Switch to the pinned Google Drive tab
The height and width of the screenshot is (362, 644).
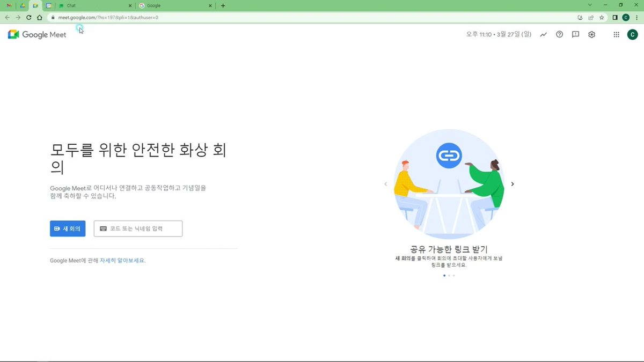point(22,5)
